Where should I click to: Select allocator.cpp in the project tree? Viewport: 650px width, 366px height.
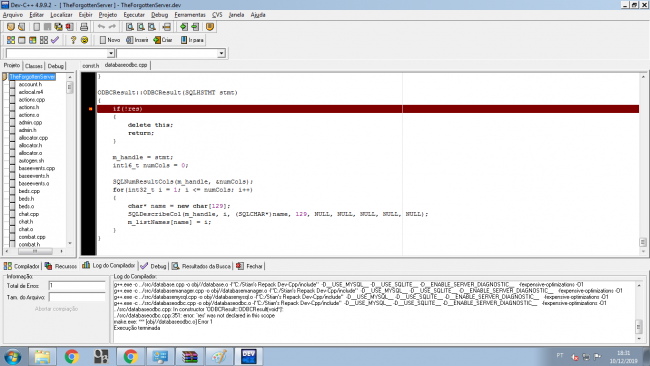click(x=33, y=138)
